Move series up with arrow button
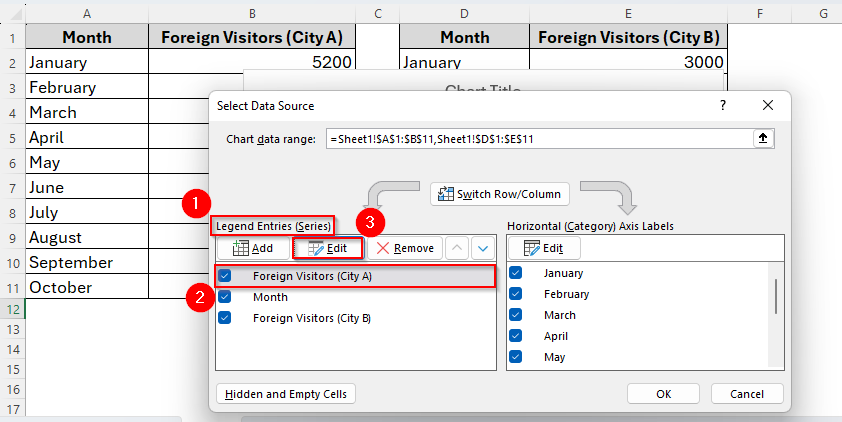The image size is (842, 422). click(x=457, y=248)
